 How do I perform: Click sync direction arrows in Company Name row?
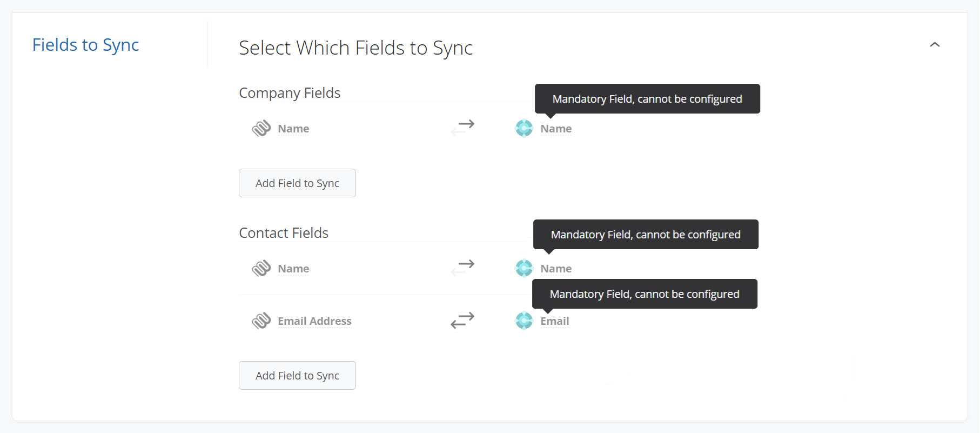[x=462, y=128]
